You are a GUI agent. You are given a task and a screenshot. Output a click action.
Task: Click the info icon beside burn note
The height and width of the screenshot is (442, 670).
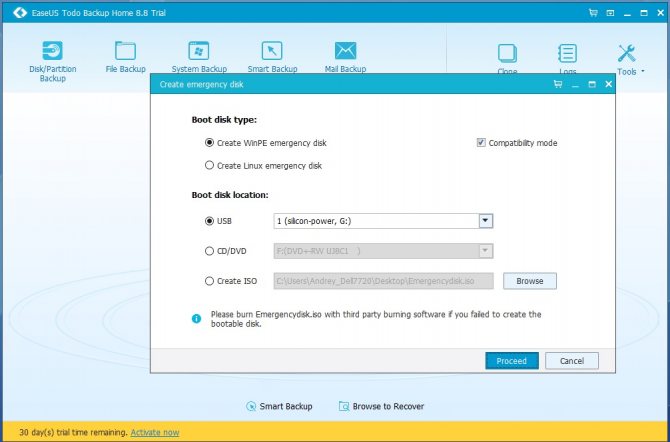(196, 318)
